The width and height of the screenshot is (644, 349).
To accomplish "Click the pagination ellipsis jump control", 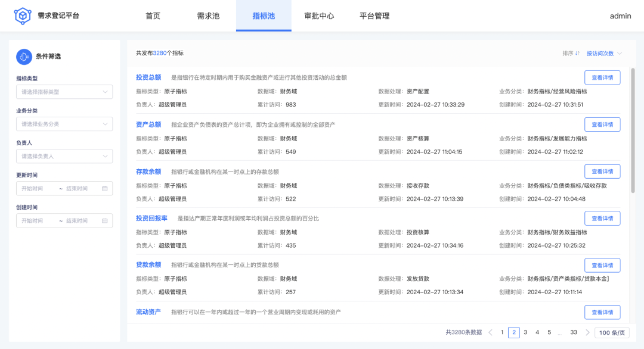I will pyautogui.click(x=560, y=332).
